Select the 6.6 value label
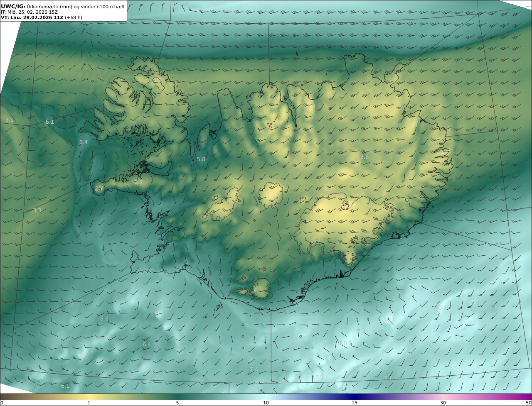532x406 pixels. (x=104, y=319)
